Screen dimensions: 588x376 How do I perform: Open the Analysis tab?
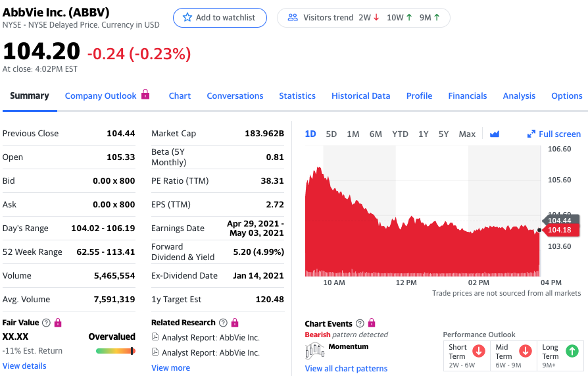click(x=519, y=96)
